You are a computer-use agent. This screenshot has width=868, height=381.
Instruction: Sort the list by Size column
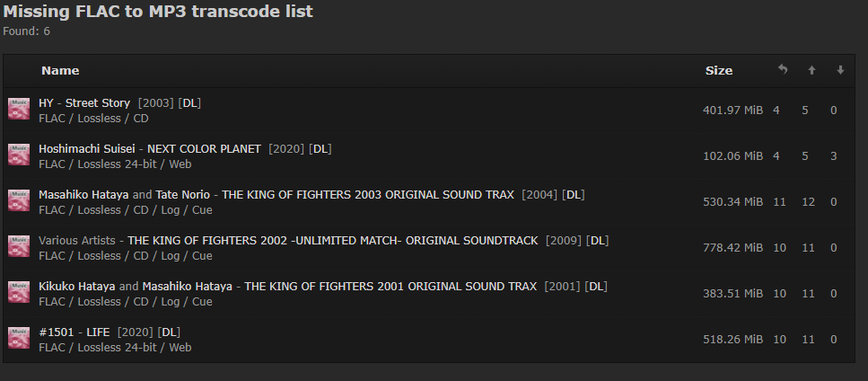click(718, 70)
